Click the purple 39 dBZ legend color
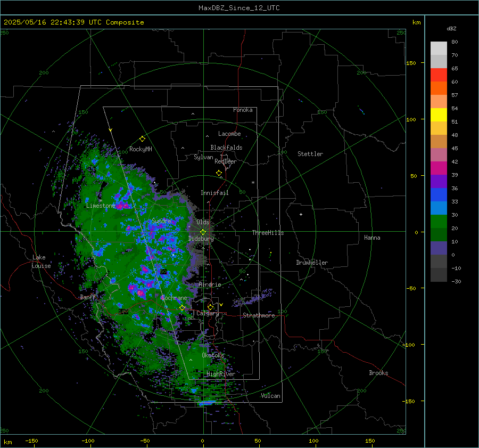479x448 pixels. 439,182
